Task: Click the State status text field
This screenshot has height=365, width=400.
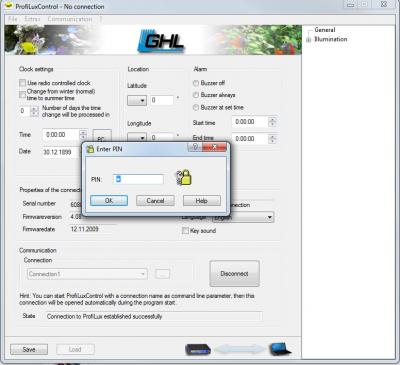Action: [153, 316]
